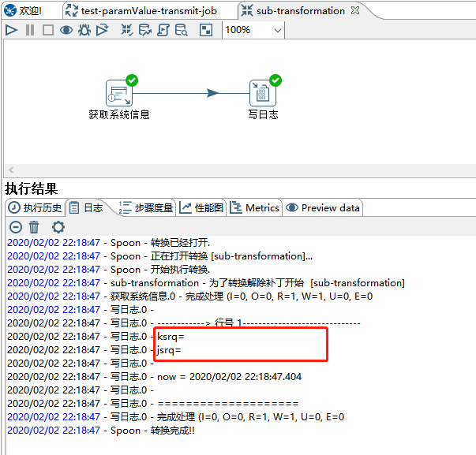This screenshot has width=476, height=455.
Task: Click the hop arrow between the steps
Action: click(x=213, y=93)
